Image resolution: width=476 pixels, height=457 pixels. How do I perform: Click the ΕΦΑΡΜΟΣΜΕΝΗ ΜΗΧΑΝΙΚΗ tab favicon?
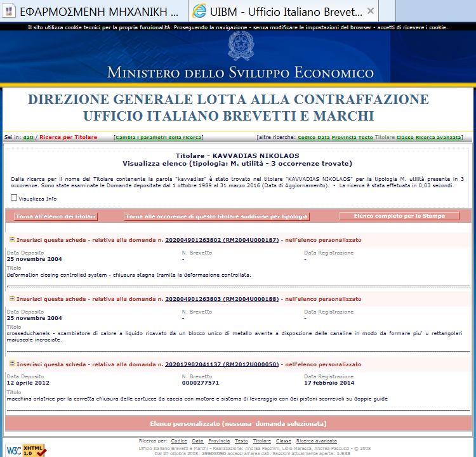(x=9, y=11)
